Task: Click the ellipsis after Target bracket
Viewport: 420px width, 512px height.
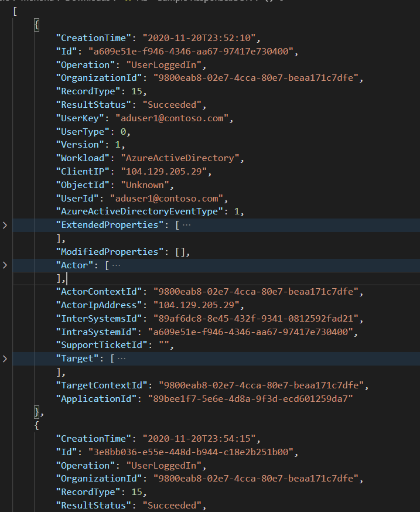Action: tap(121, 359)
